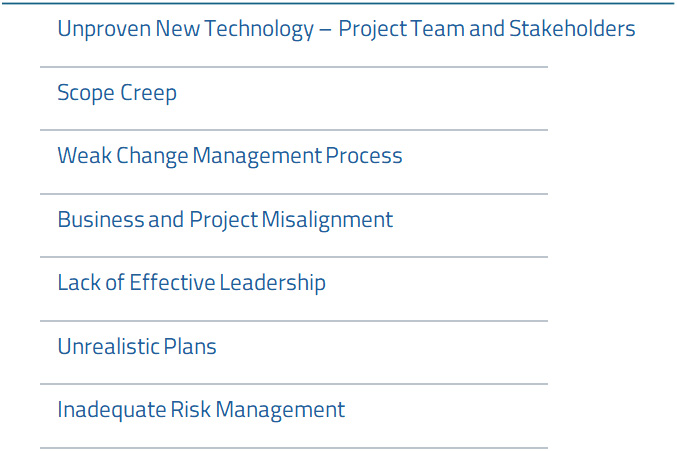
Task: Expand the Lack of Effective Leadership row
Action: (294, 289)
